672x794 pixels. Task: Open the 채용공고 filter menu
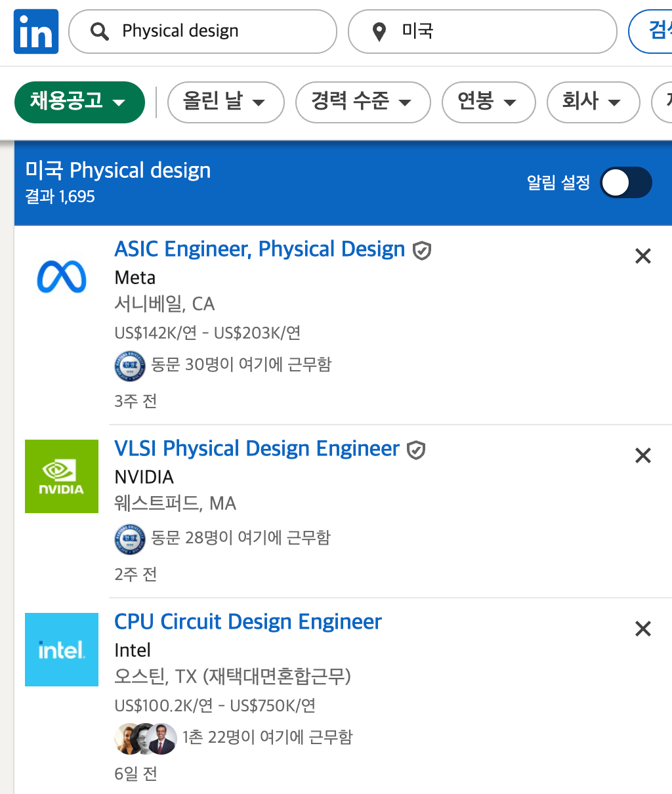(x=79, y=102)
